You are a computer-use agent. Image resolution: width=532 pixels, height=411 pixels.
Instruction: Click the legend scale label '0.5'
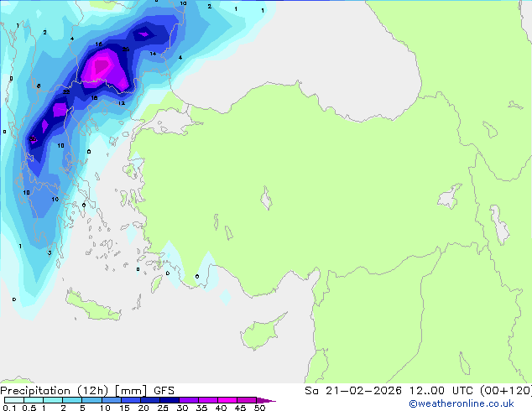[x=29, y=408]
